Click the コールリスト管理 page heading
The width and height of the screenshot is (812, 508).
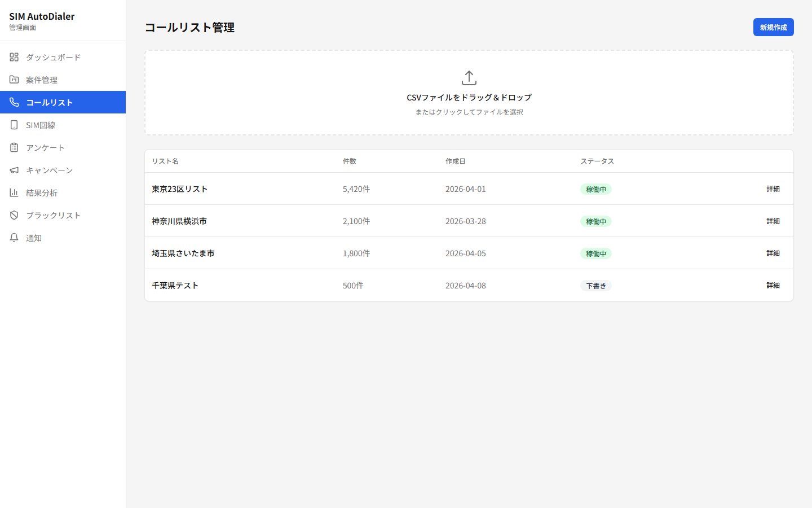189,27
